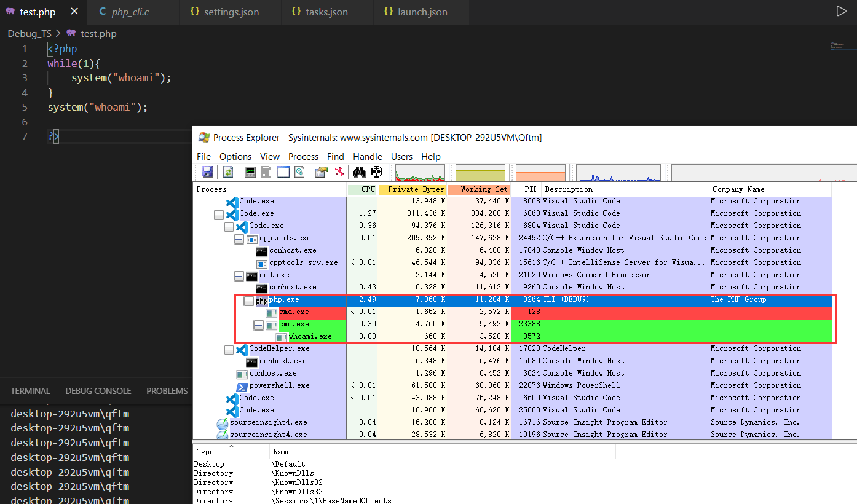This screenshot has width=857, height=504.
Task: Sort by the Working Set column header
Action: pyautogui.click(x=479, y=189)
